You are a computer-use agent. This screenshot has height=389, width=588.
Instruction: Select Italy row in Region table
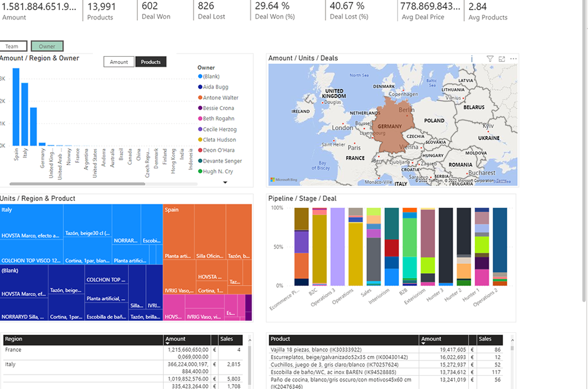tap(123, 368)
